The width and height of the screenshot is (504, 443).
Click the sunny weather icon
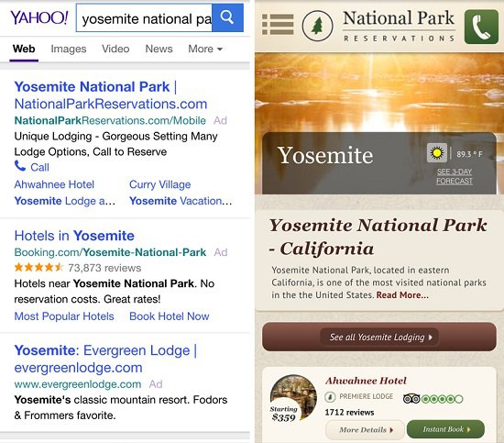click(436, 153)
